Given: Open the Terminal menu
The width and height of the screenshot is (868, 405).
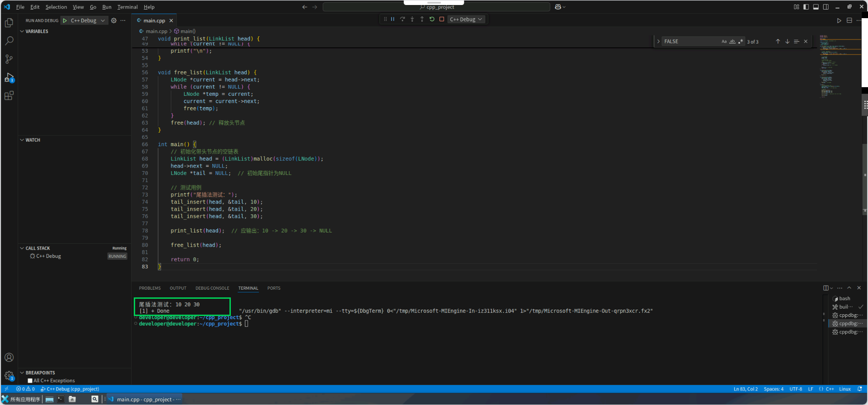Looking at the screenshot, I should click(x=127, y=7).
